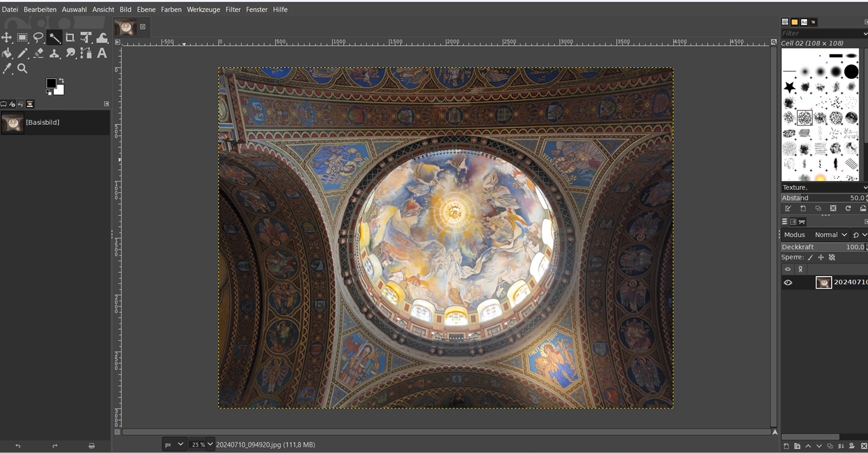Click the undo arrow in Undo History panel

tap(18, 446)
